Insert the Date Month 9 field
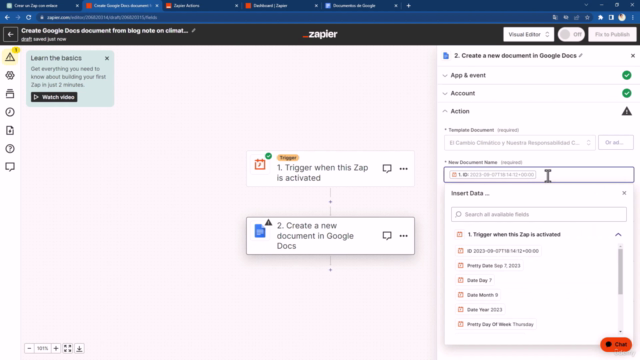The image size is (640, 360). 478,295
